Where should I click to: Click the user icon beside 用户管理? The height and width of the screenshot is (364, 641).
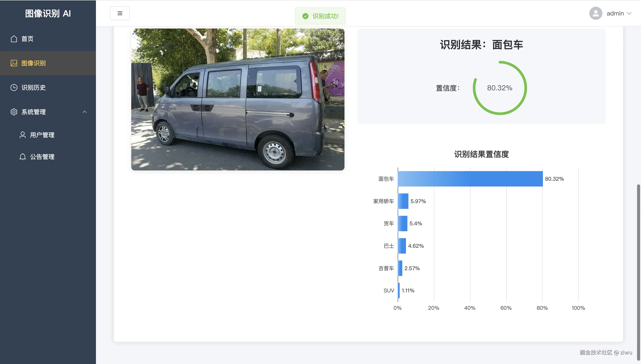22,135
